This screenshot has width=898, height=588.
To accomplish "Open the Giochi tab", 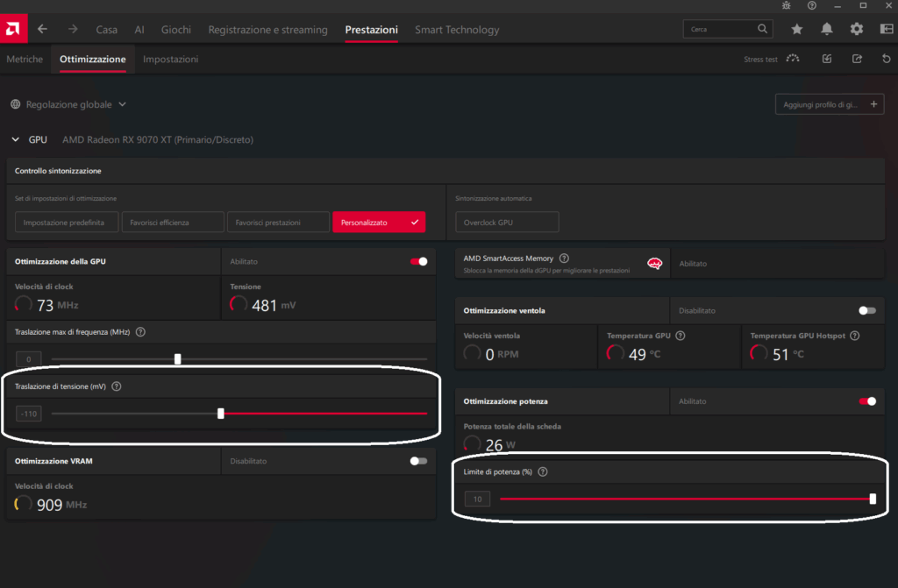I will (x=175, y=30).
